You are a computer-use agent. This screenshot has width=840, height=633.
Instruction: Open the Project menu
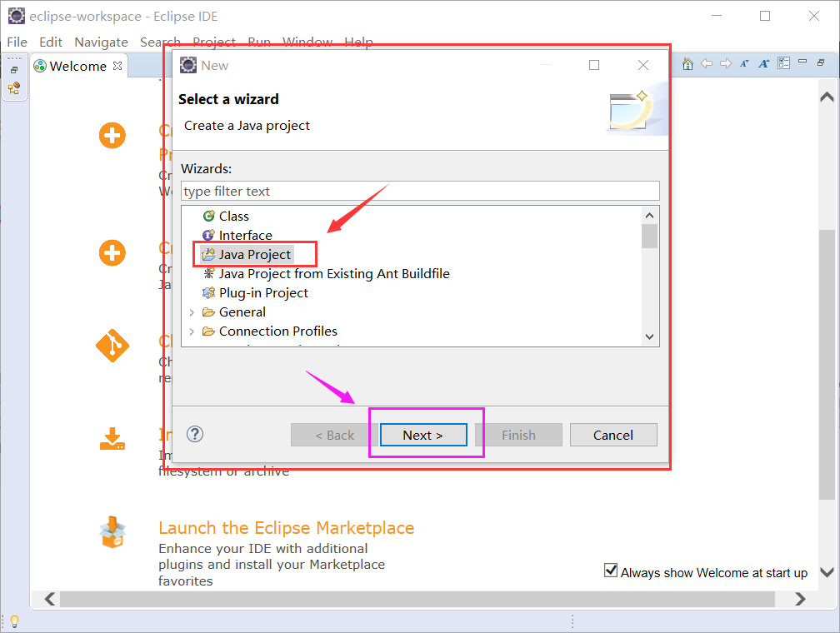pyautogui.click(x=214, y=42)
